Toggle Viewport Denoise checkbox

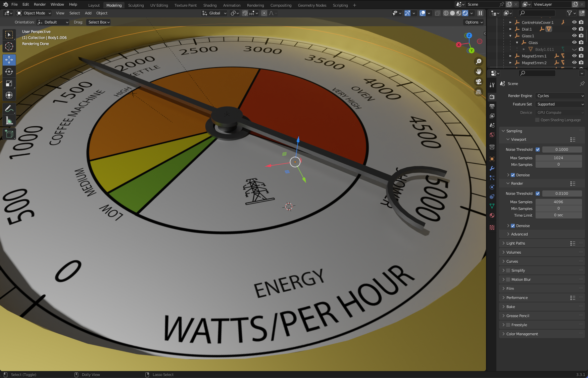click(x=513, y=175)
